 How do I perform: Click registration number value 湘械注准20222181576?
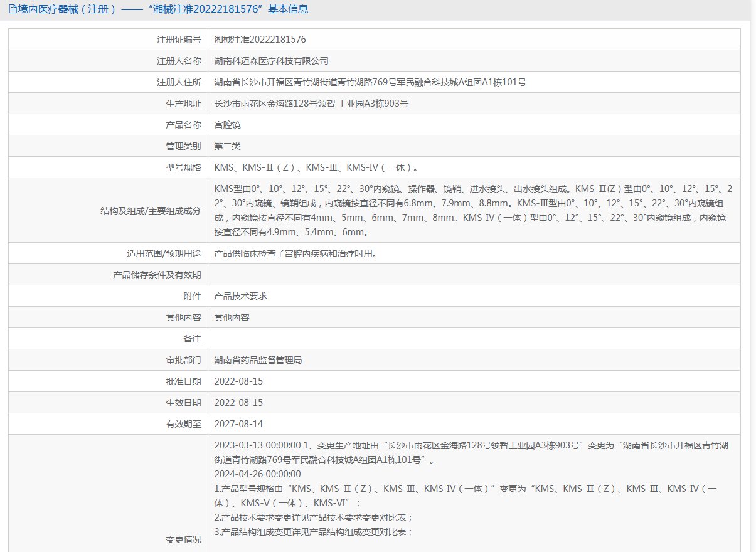click(260, 40)
